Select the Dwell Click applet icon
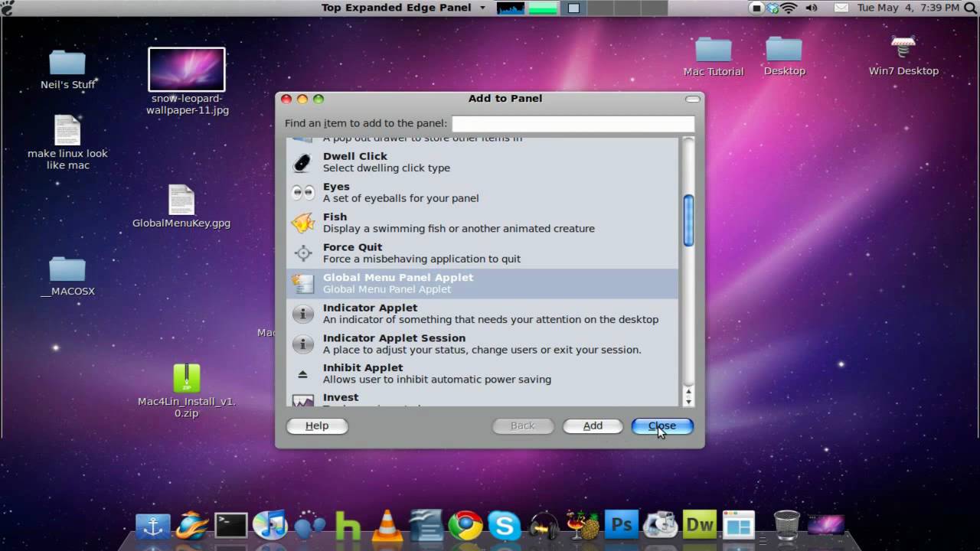This screenshot has height=551, width=980. [303, 162]
